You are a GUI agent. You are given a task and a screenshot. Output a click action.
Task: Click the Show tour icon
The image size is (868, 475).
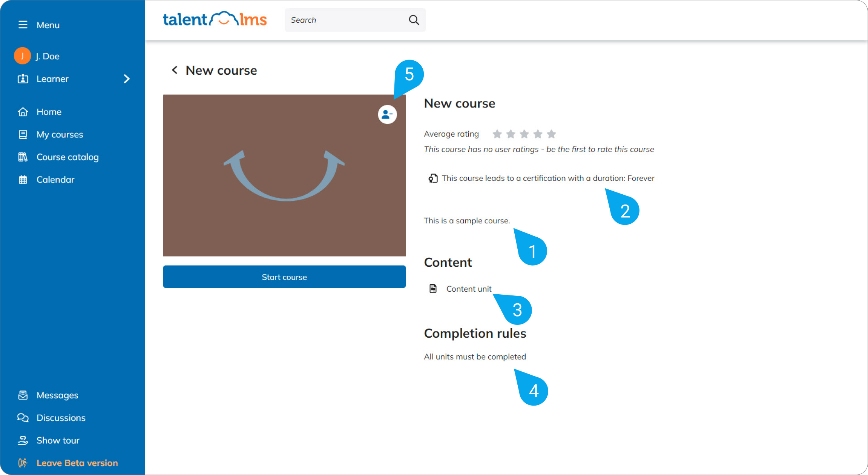[23, 440]
